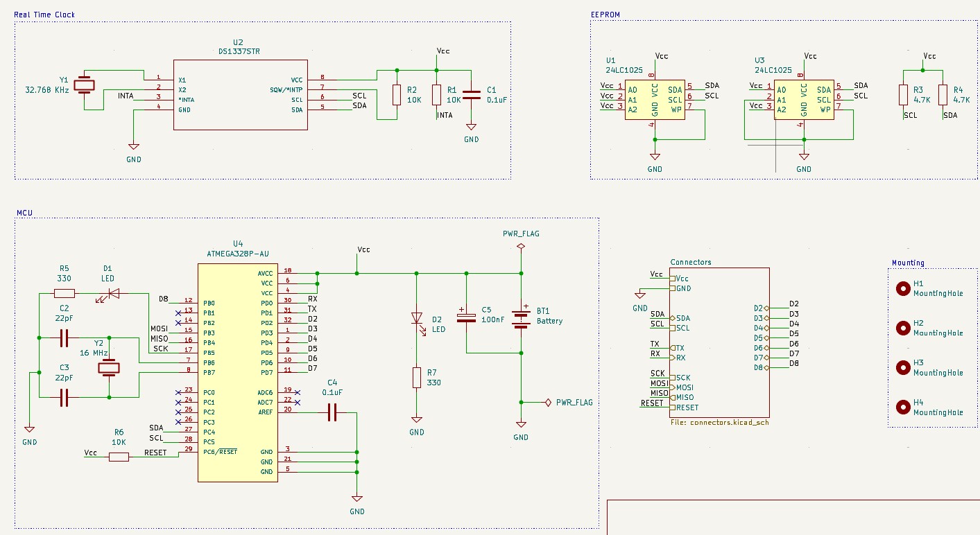The height and width of the screenshot is (535, 980).
Task: Select resistor R6 10K on the RESET line
Action: [x=119, y=456]
